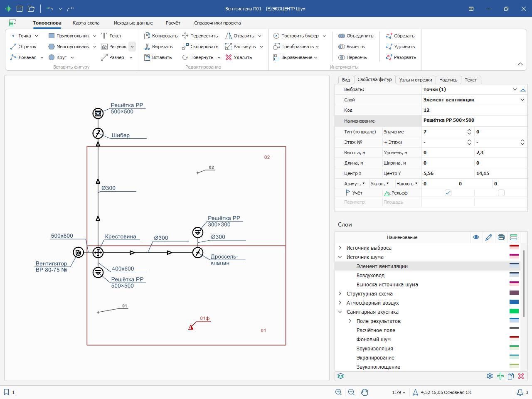
Task: Add a new layer with green plus
Action: tap(500, 376)
